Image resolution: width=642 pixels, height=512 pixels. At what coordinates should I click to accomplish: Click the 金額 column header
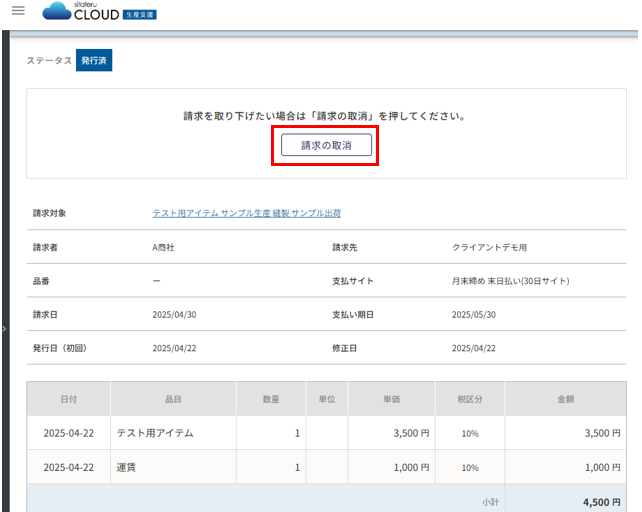565,399
